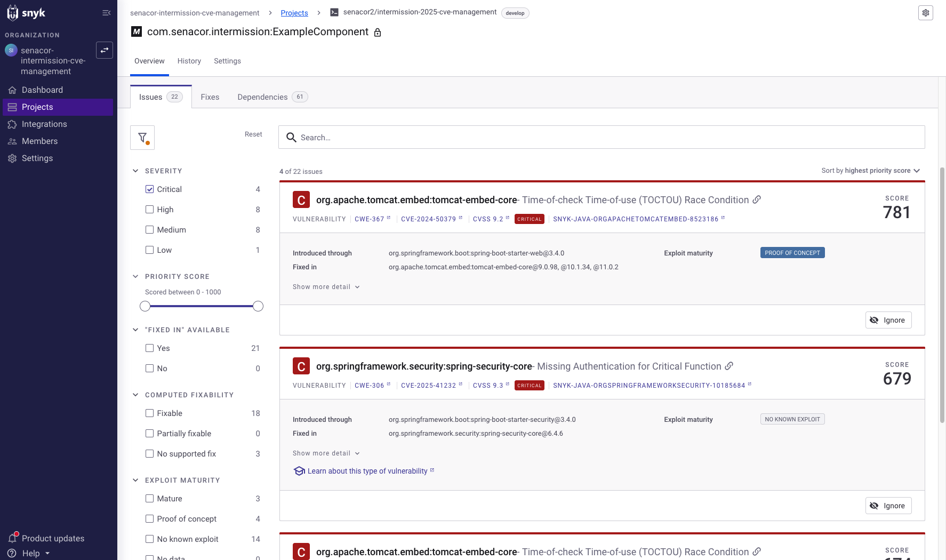The height and width of the screenshot is (560, 946).
Task: Click the filter funnel icon
Action: tap(142, 138)
